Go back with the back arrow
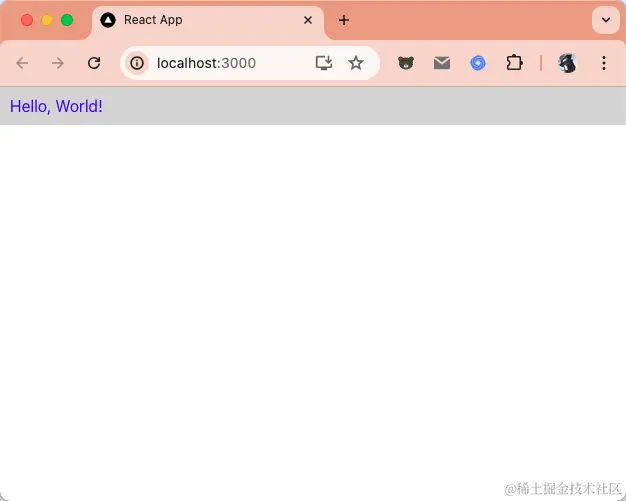 coord(22,63)
